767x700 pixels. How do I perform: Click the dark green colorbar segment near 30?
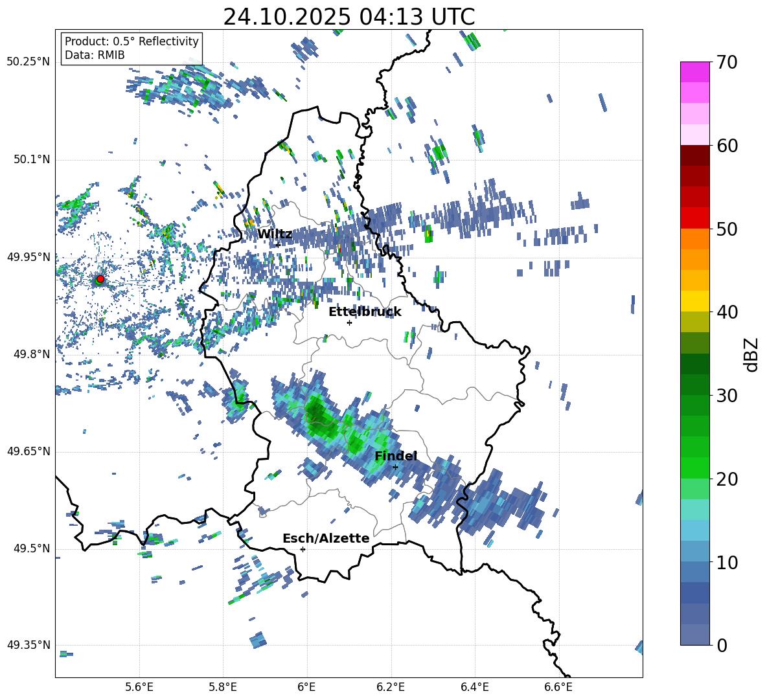point(694,385)
